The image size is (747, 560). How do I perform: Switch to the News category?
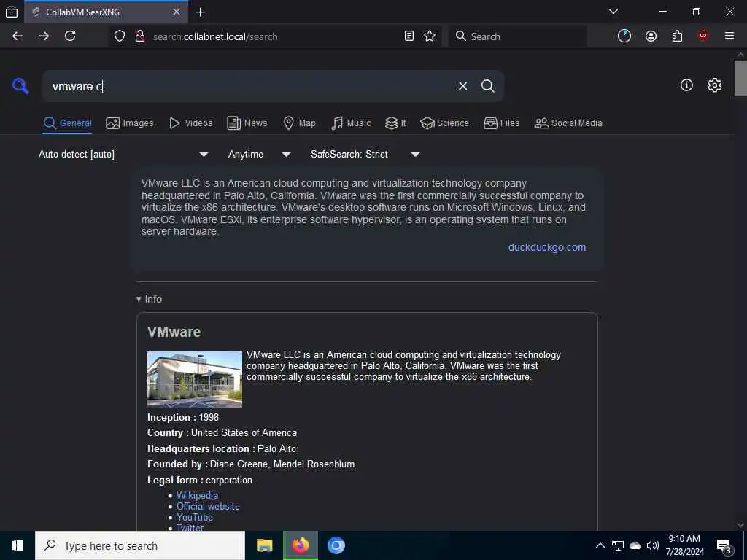pyautogui.click(x=247, y=123)
